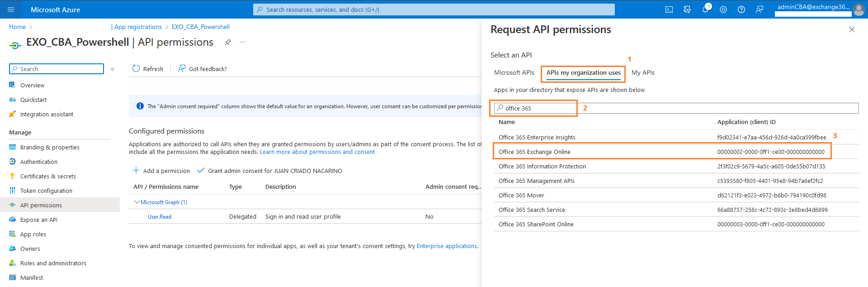Open the Help question mark icon
This screenshot has width=868, height=287.
point(741,10)
